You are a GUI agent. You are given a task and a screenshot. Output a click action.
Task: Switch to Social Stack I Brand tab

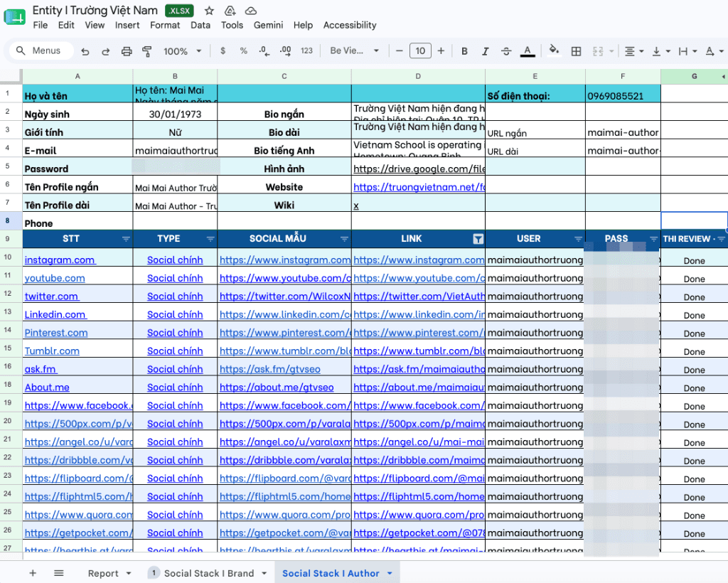(x=209, y=573)
